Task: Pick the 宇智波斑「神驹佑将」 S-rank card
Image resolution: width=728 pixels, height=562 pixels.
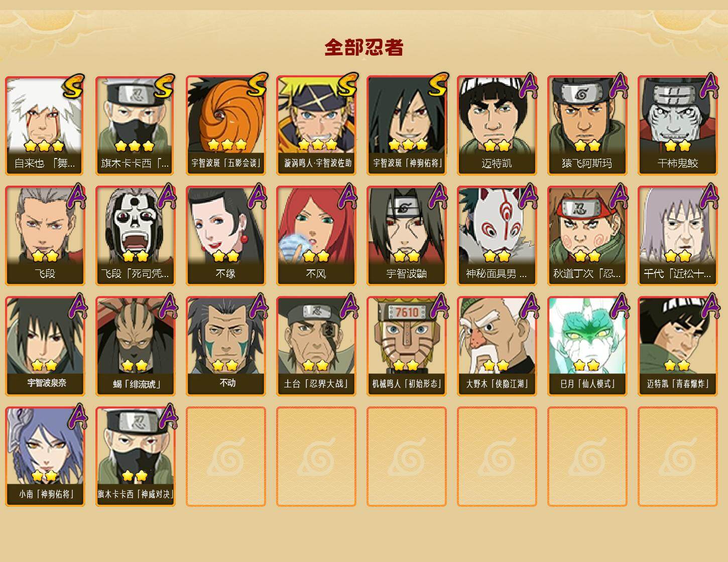Action: click(407, 125)
